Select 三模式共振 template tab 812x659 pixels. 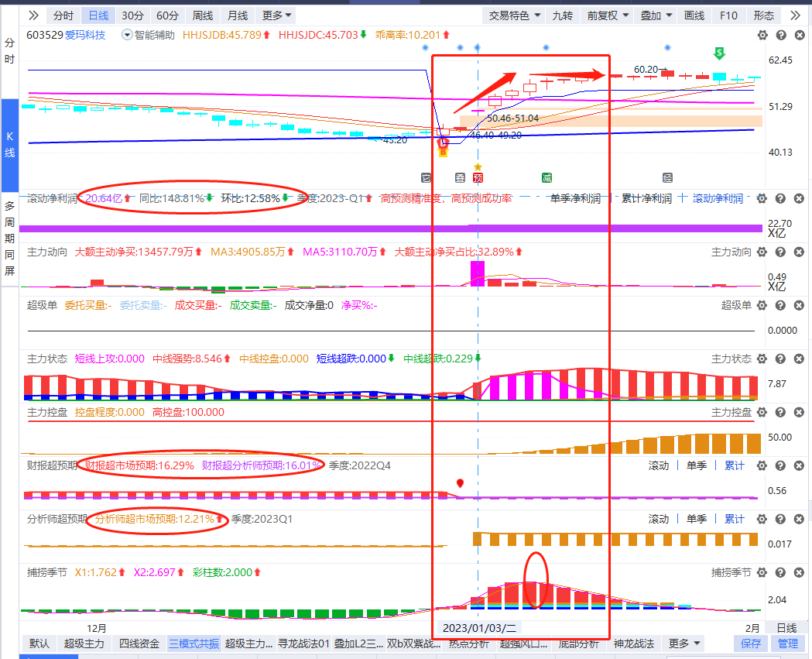tap(194, 644)
